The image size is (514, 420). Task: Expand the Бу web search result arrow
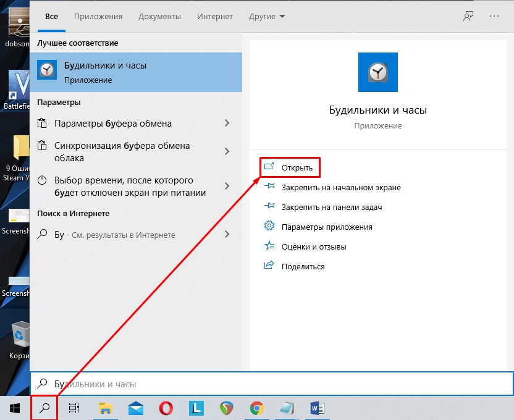tap(227, 235)
